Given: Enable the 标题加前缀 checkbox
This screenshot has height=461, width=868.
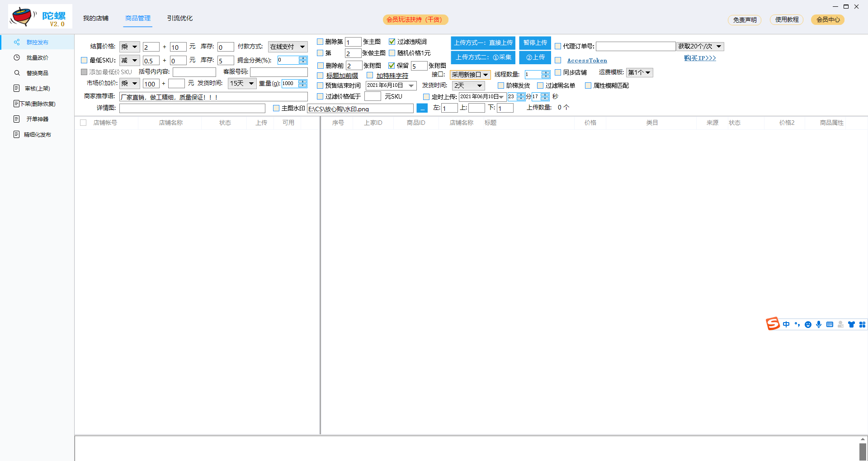Looking at the screenshot, I should (x=320, y=76).
